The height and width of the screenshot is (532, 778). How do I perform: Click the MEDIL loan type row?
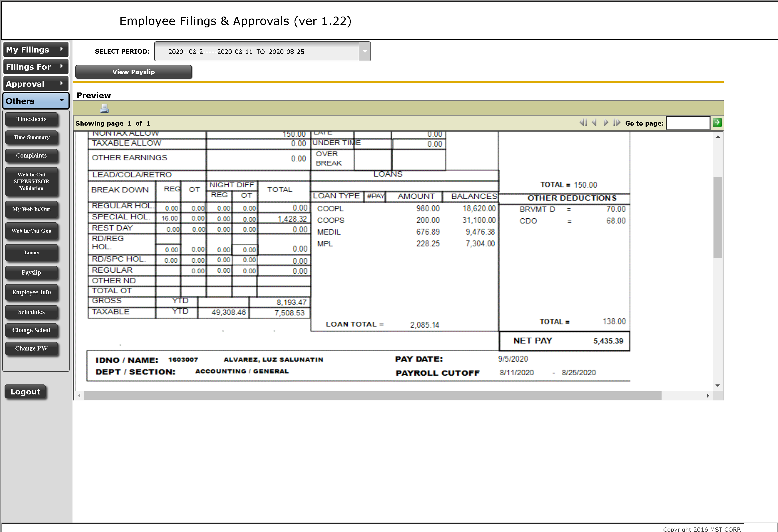406,232
